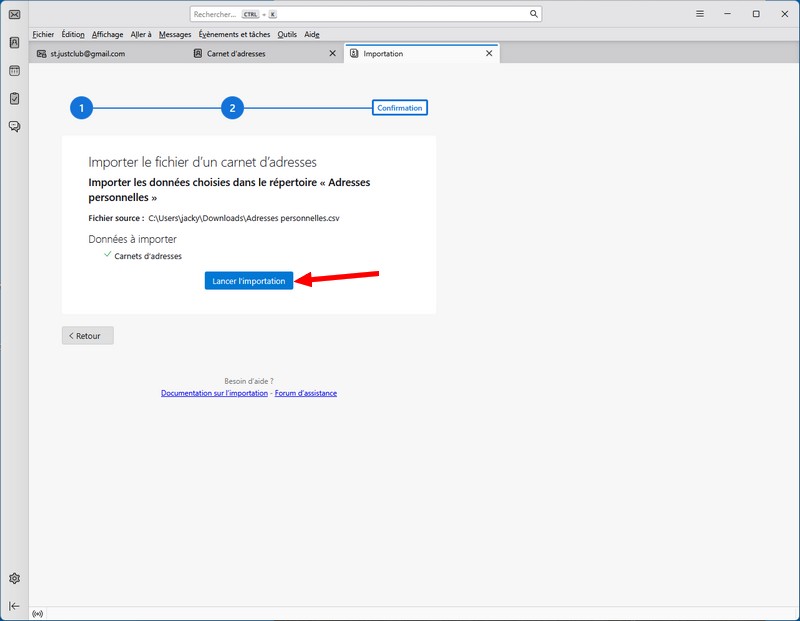This screenshot has width=800, height=621.
Task: Open the Outils menu
Action: coord(287,34)
